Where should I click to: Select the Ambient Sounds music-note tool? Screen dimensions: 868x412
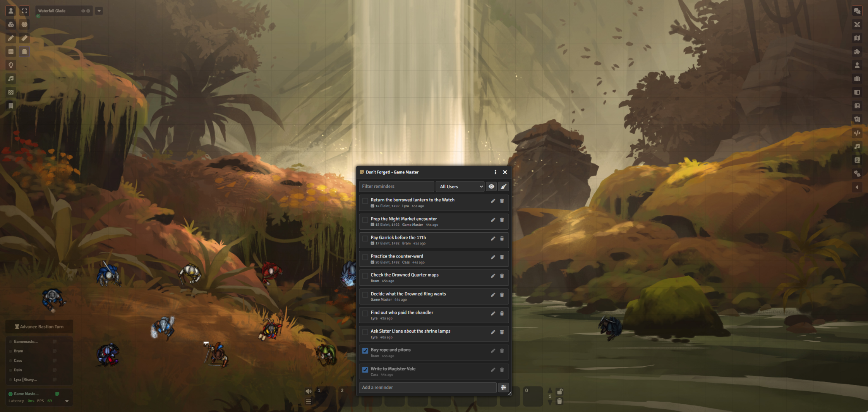coord(11,79)
